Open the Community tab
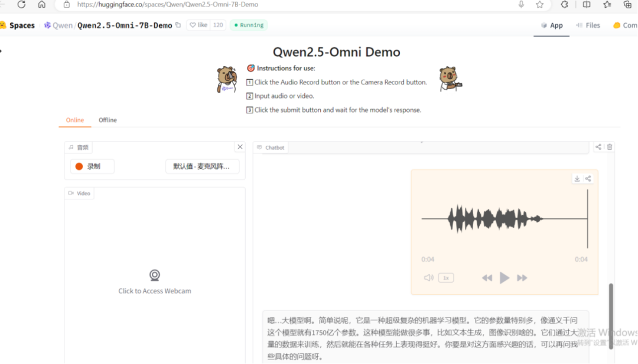The image size is (638, 364). coord(626,25)
